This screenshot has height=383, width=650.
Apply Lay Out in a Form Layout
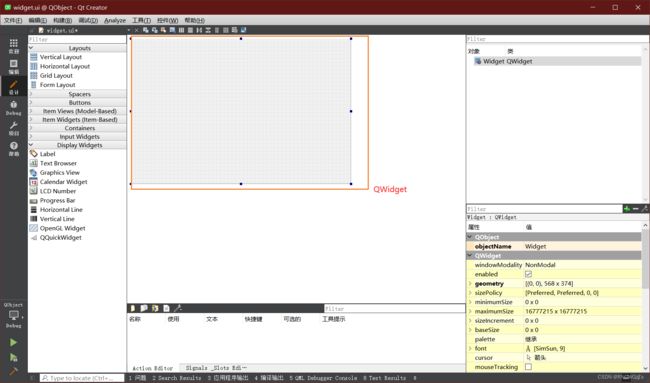point(217,30)
